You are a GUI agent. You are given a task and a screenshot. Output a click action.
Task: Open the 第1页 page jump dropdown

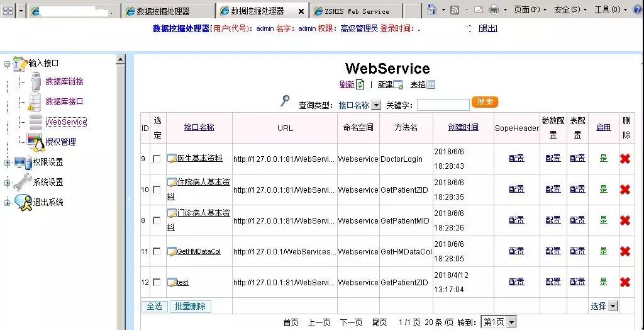point(511,322)
